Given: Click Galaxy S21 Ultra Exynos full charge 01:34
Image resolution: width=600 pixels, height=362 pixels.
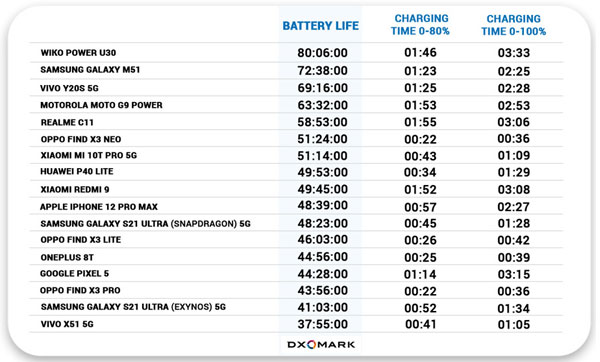Looking at the screenshot, I should point(514,308).
